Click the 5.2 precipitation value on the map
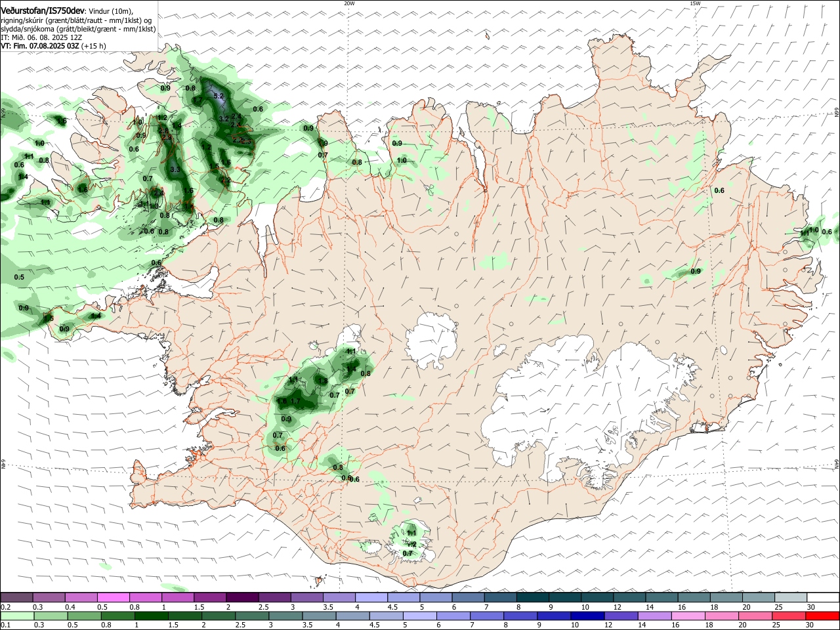The width and height of the screenshot is (840, 630). (219, 96)
